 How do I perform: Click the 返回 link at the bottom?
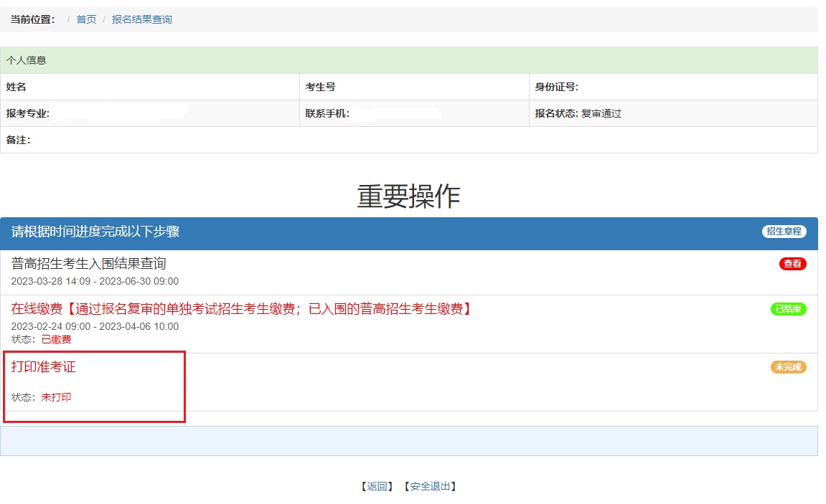point(377,486)
